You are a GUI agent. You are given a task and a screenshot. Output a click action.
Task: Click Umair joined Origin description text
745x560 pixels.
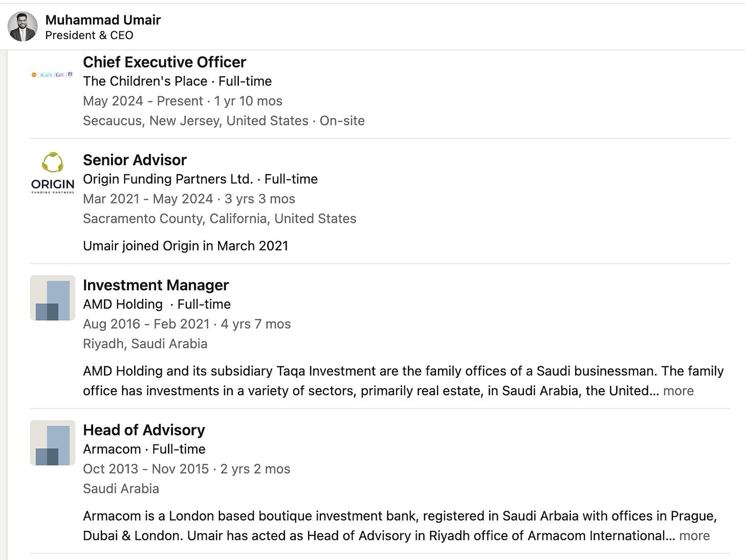click(185, 246)
